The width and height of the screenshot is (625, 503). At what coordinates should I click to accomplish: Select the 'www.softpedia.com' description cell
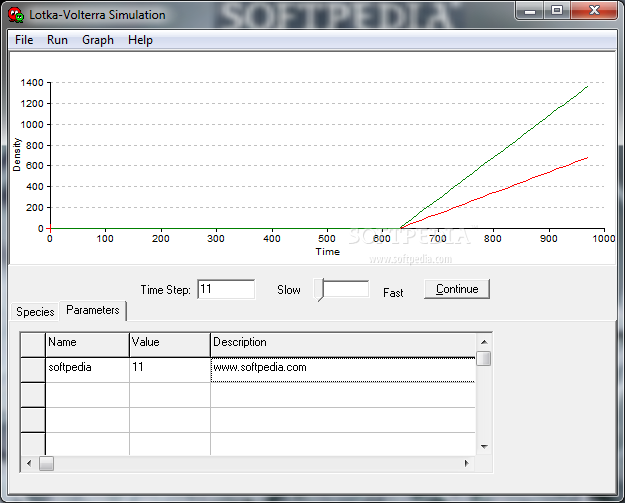pos(343,369)
